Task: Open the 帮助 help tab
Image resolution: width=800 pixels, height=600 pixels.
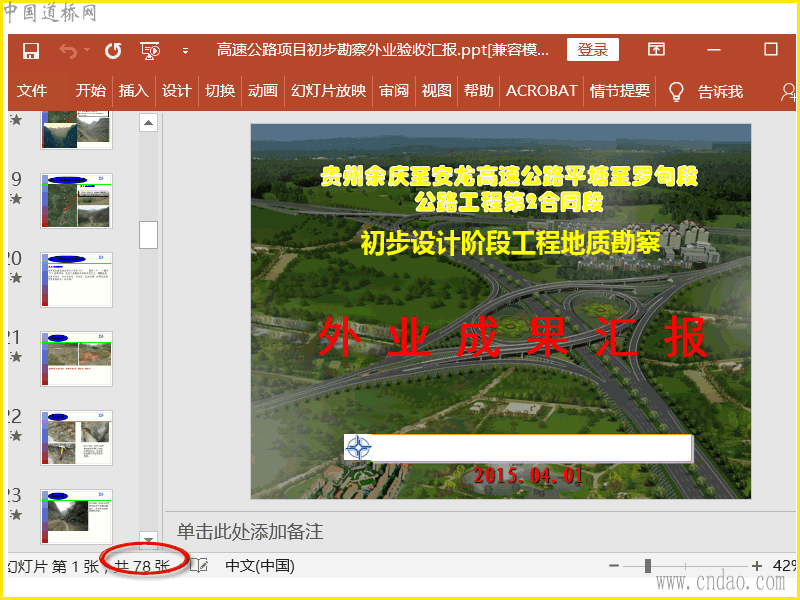Action: point(479,91)
